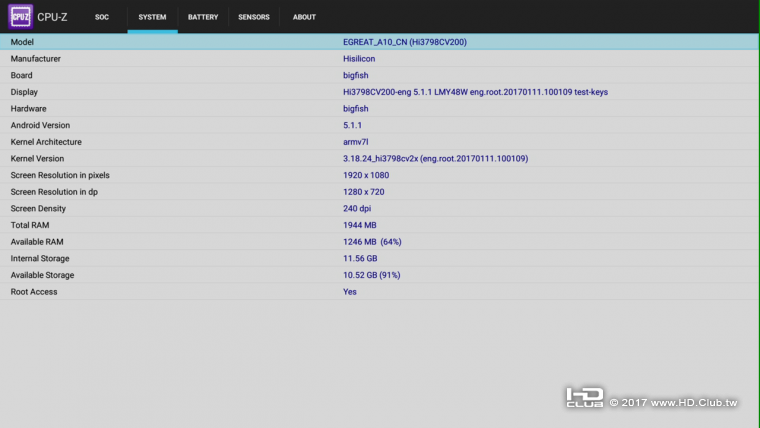Select the 10.52 GB (91%) value
The image size is (760, 428).
372,275
